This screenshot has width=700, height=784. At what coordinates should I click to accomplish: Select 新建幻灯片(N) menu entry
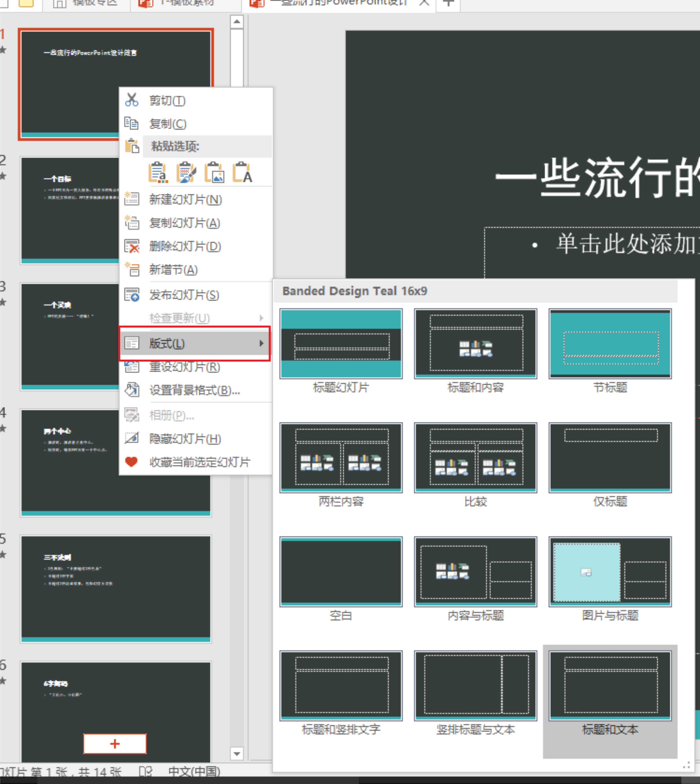pyautogui.click(x=185, y=200)
